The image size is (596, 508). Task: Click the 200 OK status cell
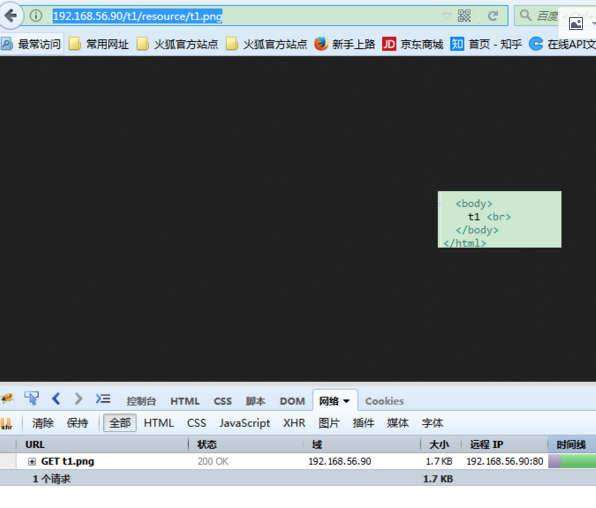tap(213, 461)
